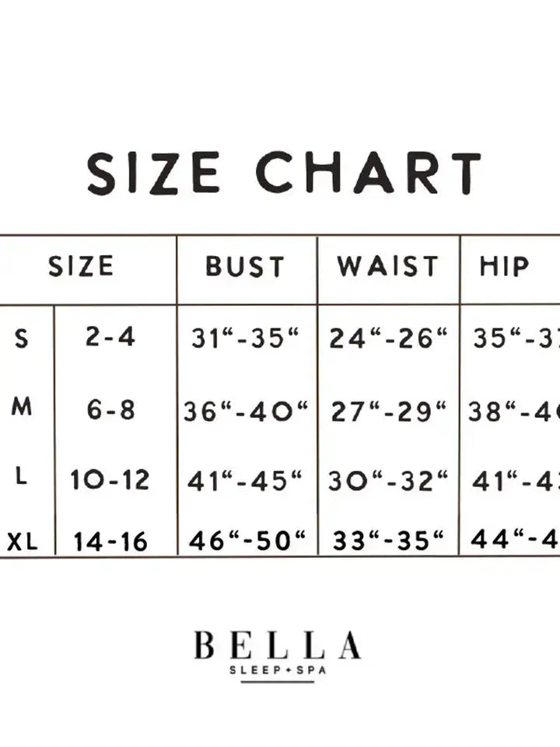Click the 14-16 numeric size cell
560x747 pixels.
coord(110,542)
